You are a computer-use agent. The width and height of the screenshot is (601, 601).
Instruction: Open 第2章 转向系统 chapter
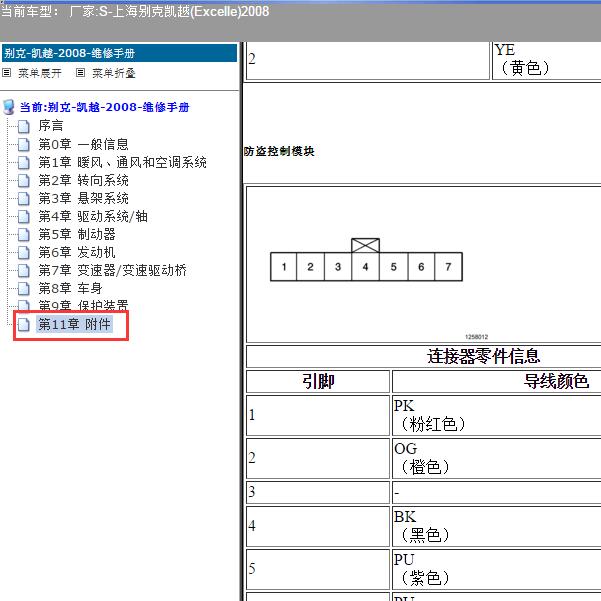[83, 180]
